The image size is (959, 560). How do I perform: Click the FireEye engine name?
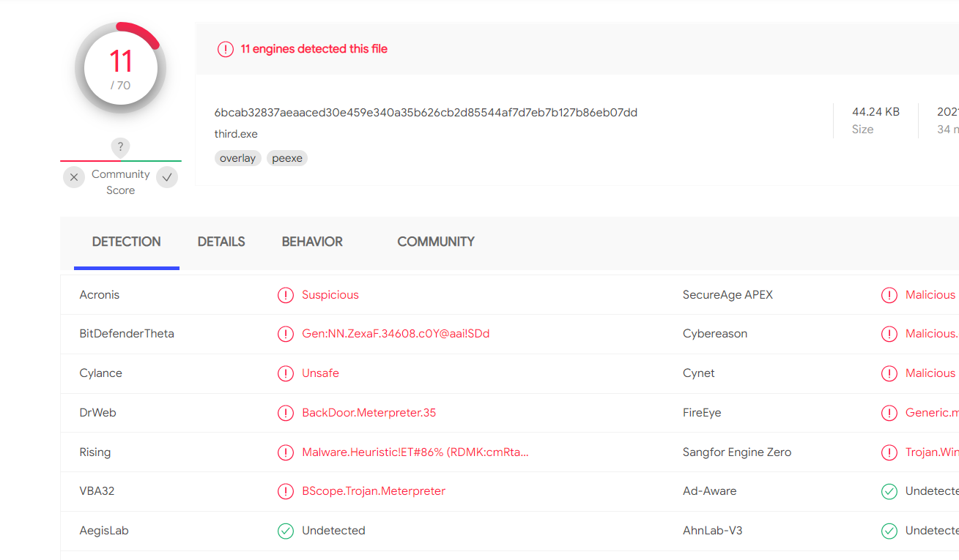(702, 413)
